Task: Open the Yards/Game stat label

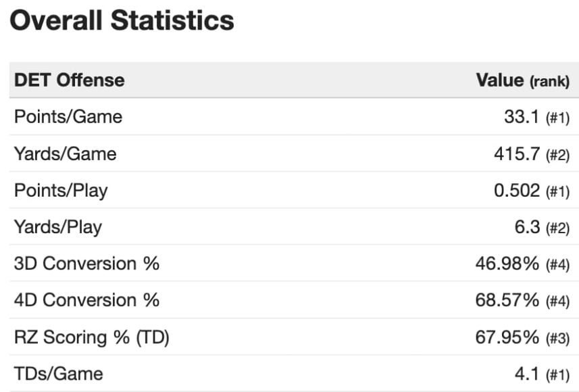Action: coord(65,154)
